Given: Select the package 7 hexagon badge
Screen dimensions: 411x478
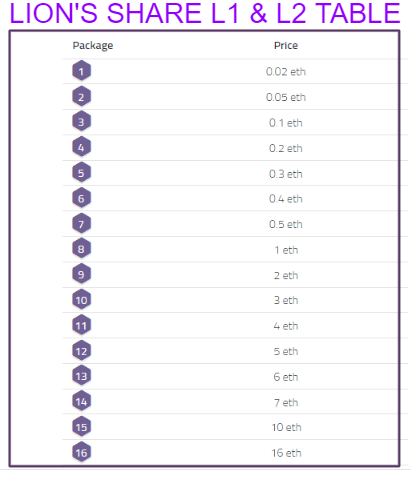Looking at the screenshot, I should point(81,224).
